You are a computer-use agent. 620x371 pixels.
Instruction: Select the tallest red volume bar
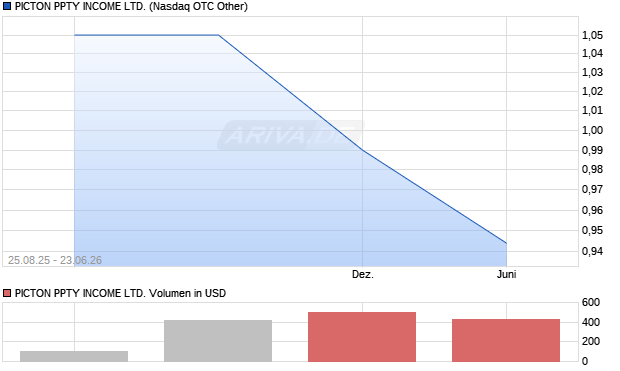pos(362,337)
